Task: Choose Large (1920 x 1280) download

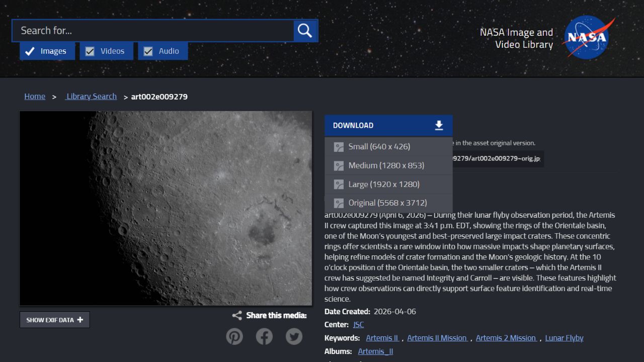Action: [x=383, y=184]
